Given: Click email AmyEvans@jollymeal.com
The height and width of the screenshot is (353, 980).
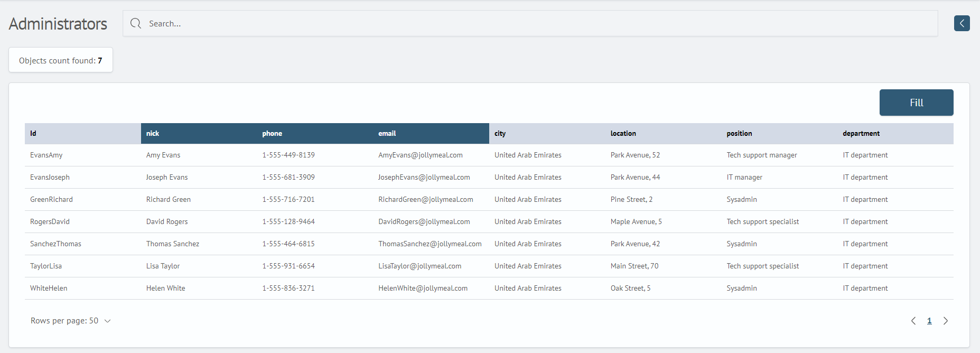Looking at the screenshot, I should tap(421, 155).
